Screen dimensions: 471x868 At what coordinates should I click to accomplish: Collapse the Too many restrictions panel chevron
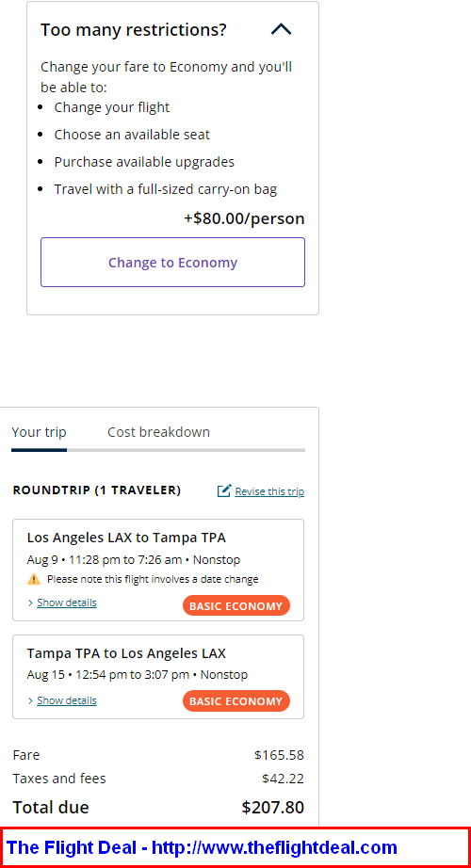[281, 29]
